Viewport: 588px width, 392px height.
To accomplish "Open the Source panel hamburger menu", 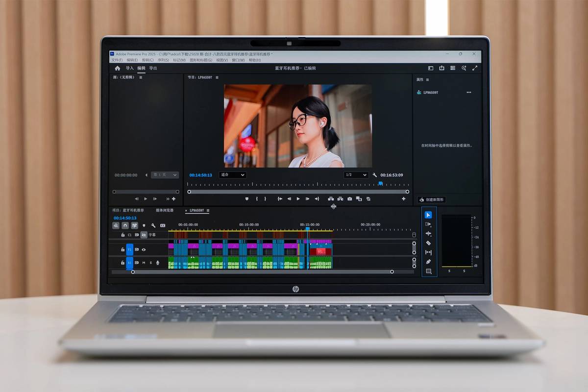I will (x=141, y=77).
